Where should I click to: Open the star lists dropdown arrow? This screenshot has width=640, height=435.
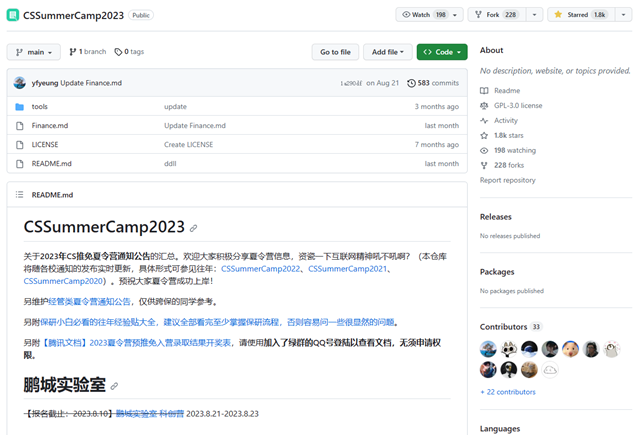tap(623, 15)
